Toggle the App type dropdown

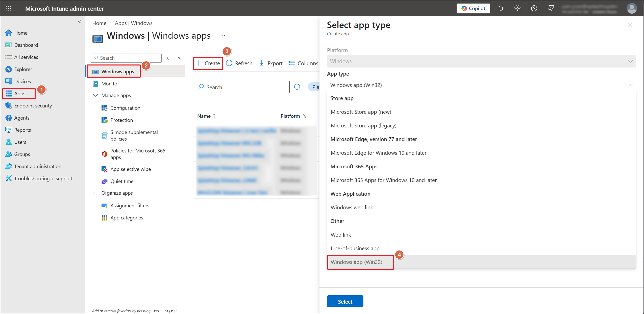481,85
